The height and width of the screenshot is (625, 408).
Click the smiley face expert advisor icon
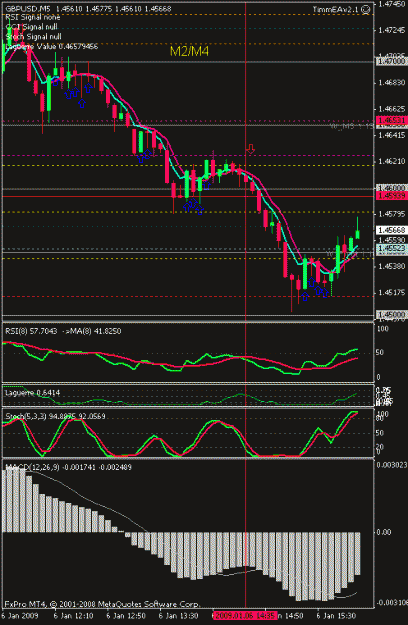[x=365, y=9]
